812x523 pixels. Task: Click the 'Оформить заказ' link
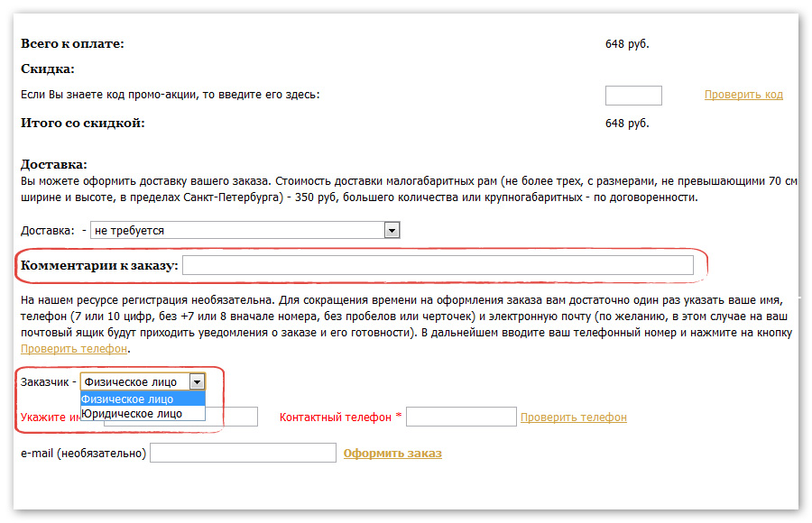tap(392, 453)
